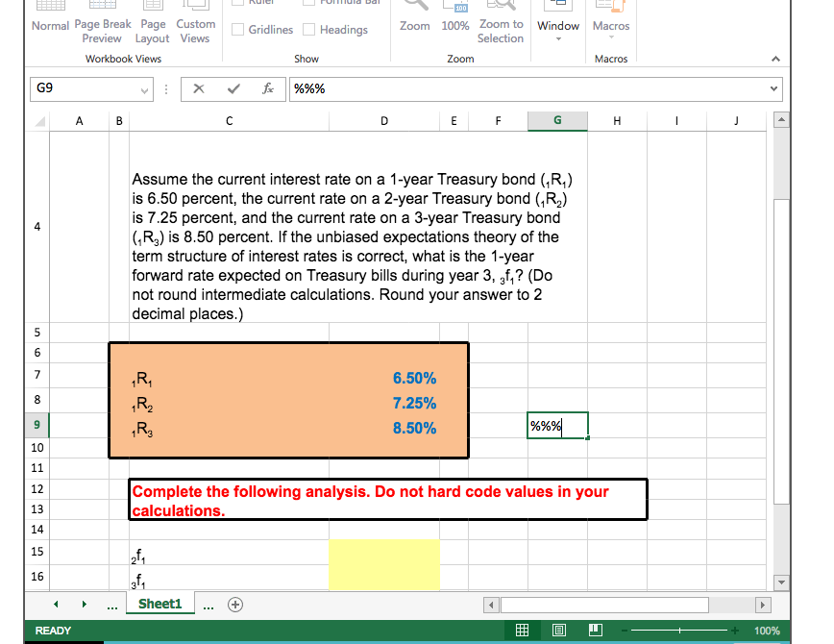This screenshot has height=644, width=834.
Task: Set zoom to 100%
Action: (455, 17)
